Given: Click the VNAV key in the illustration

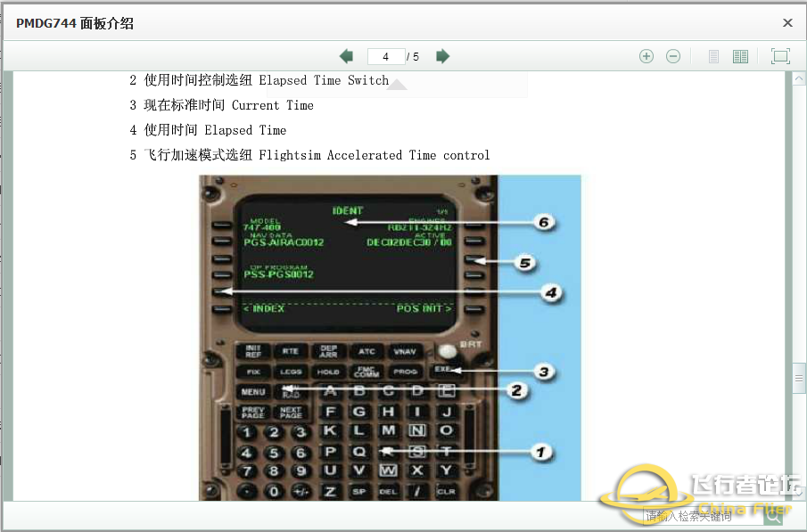Looking at the screenshot, I should click(x=406, y=351).
